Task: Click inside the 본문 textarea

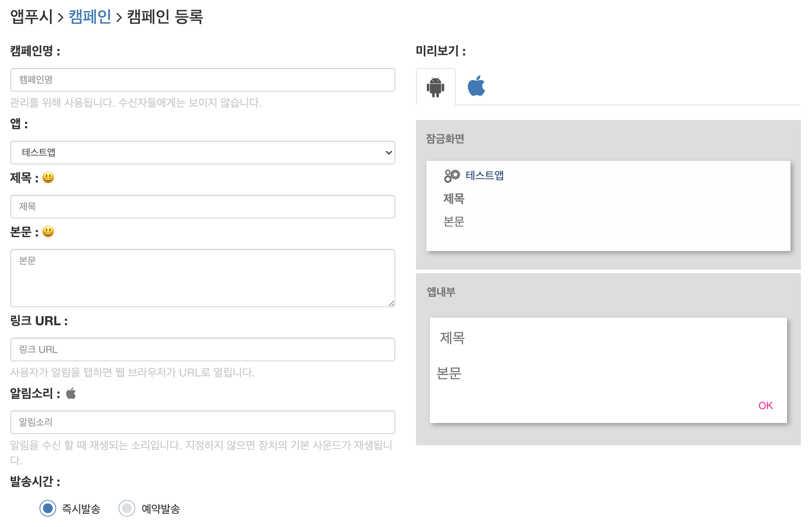Action: tap(202, 278)
